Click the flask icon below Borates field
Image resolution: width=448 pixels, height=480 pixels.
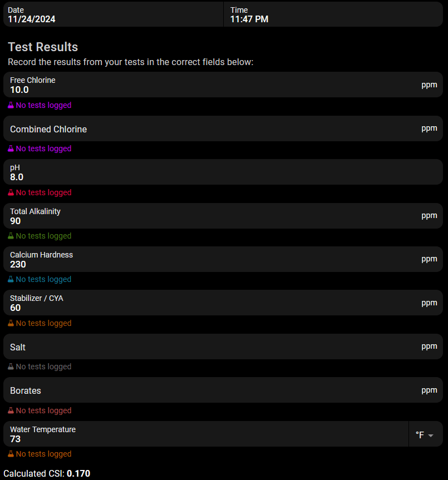pyautogui.click(x=11, y=410)
